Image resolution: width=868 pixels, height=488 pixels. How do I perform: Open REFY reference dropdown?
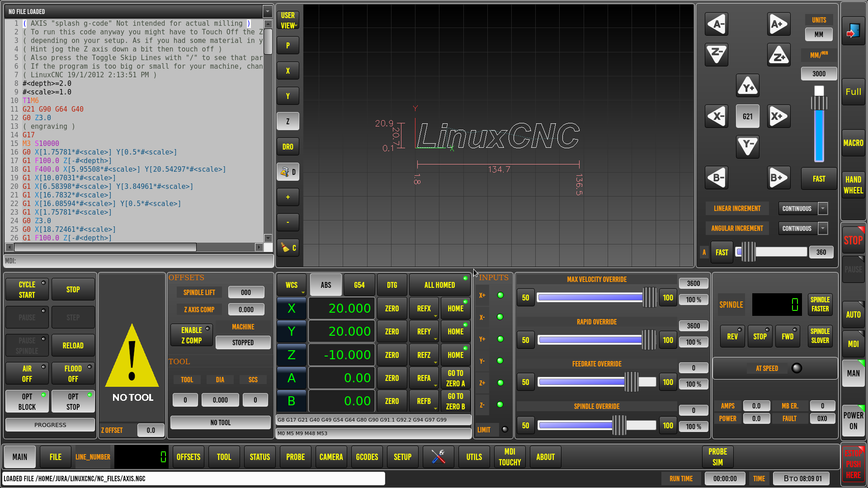(424, 332)
